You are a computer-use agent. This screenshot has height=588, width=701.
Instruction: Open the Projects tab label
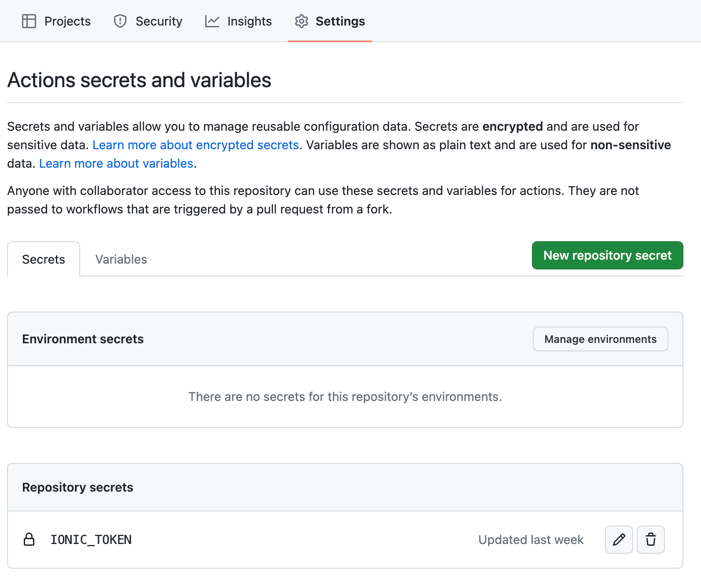(x=67, y=21)
